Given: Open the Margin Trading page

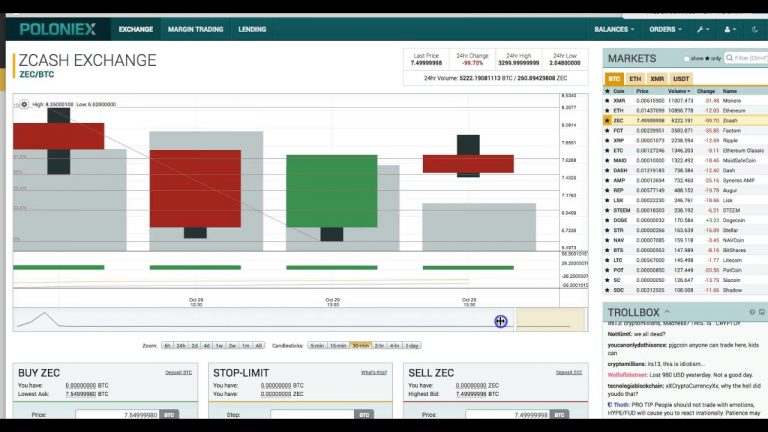Looking at the screenshot, I should (195, 29).
